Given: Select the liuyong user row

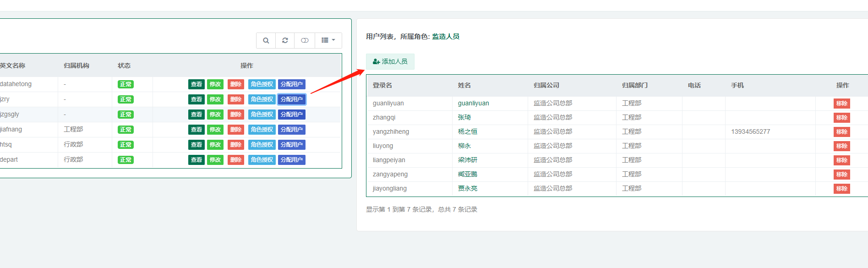Looking at the screenshot, I should coord(617,146).
